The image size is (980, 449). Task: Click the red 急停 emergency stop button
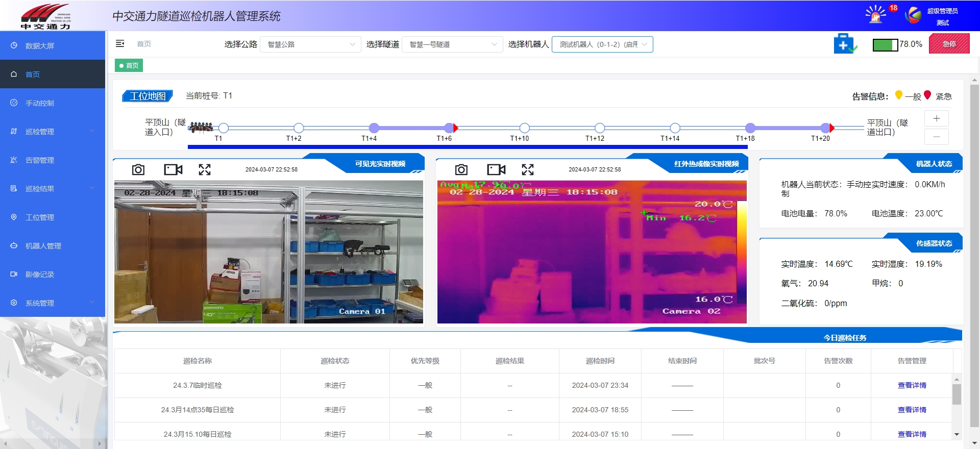(x=949, y=44)
